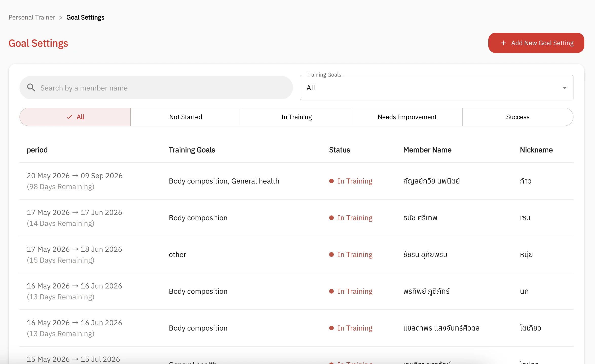The height and width of the screenshot is (364, 595).
Task: Open the 20 May 2026 → 09 Sep 2026 row
Action: pyautogui.click(x=296, y=181)
